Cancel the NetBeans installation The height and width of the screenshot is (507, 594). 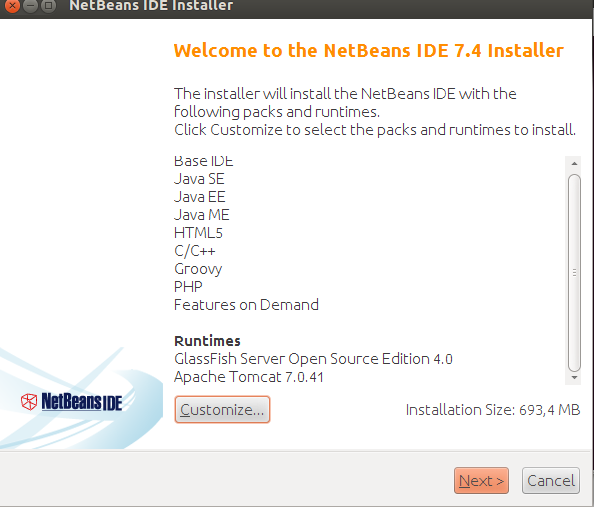(x=551, y=480)
